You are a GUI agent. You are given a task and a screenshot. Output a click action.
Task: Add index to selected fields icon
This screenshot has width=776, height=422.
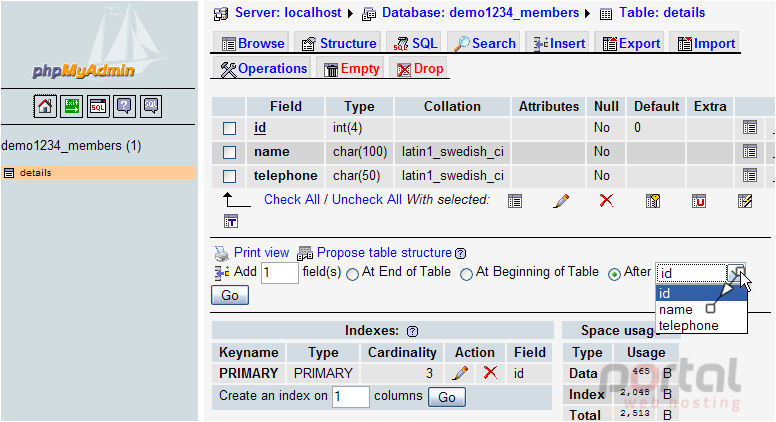745,201
